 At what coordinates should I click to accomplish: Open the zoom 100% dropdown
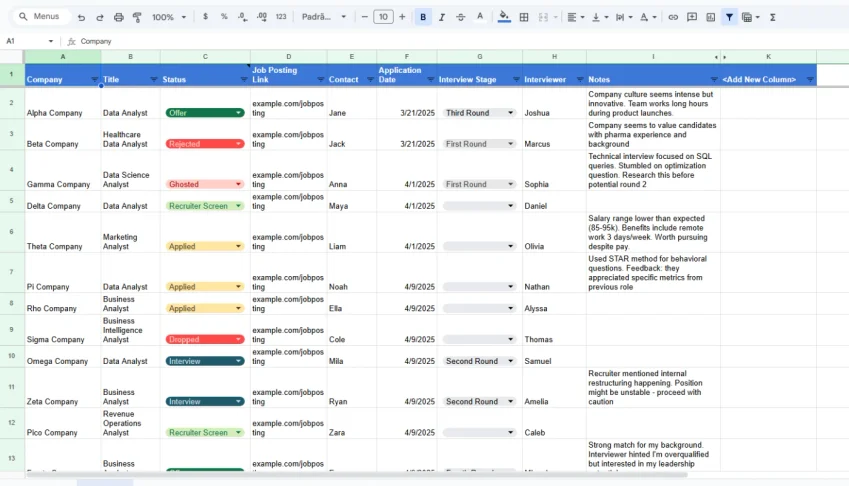coord(169,17)
